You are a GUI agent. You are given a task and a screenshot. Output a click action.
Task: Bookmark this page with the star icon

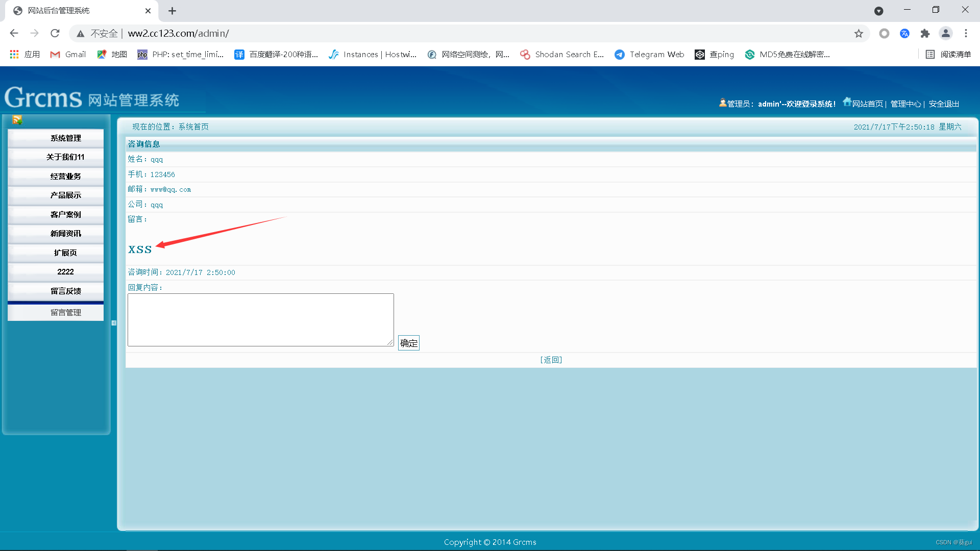[859, 33]
